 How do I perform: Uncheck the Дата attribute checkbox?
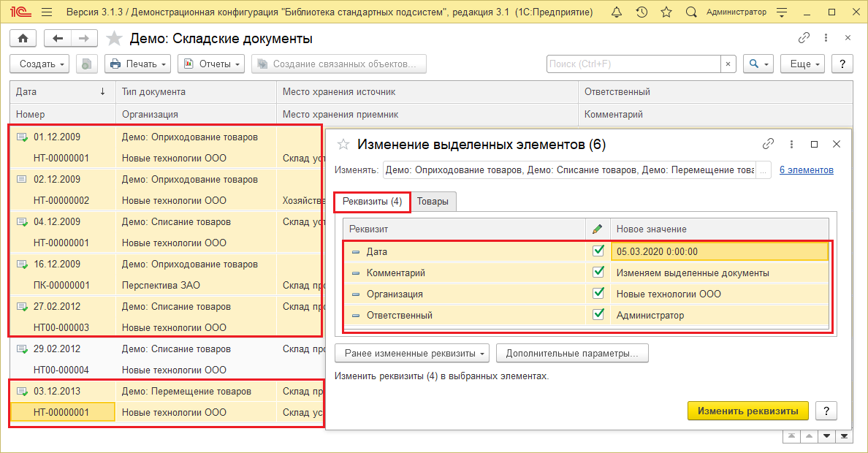pos(598,251)
